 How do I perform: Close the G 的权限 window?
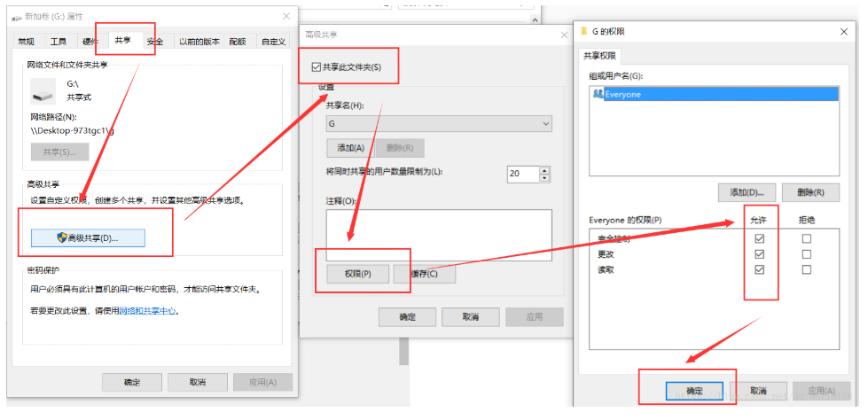coord(844,32)
